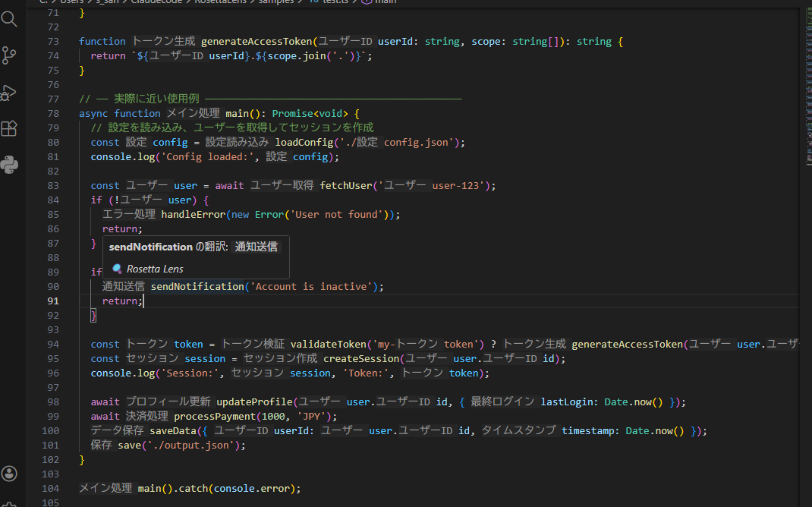Open the Run and Debug view
Screen dimensions: 812x507
coord(10,93)
